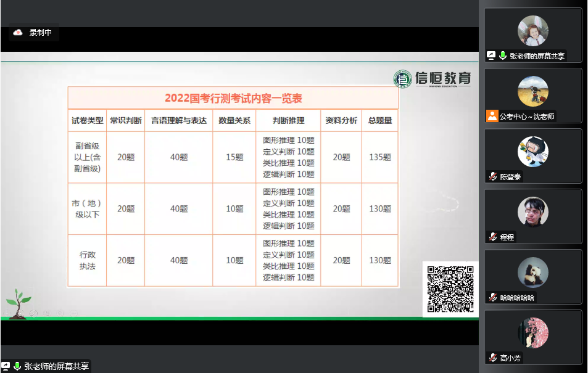
Task: Select the panda avatar of 哈哈哈哈哈
Action: click(x=532, y=273)
